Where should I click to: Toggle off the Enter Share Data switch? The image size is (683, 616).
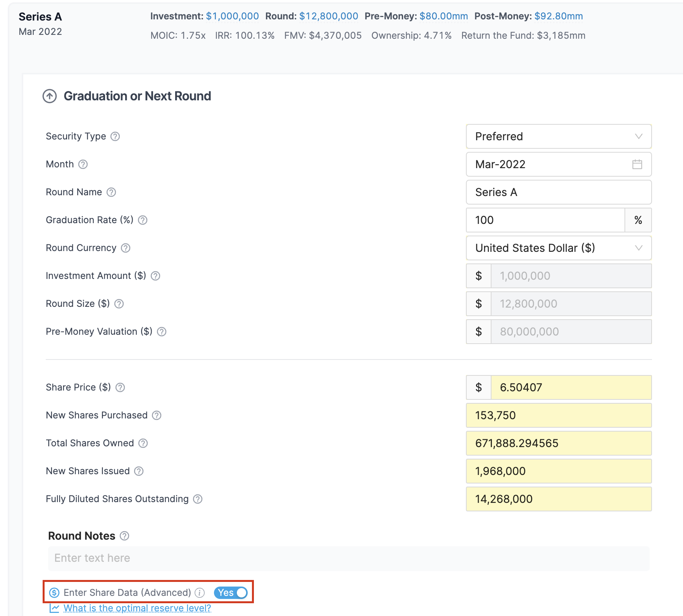point(231,593)
